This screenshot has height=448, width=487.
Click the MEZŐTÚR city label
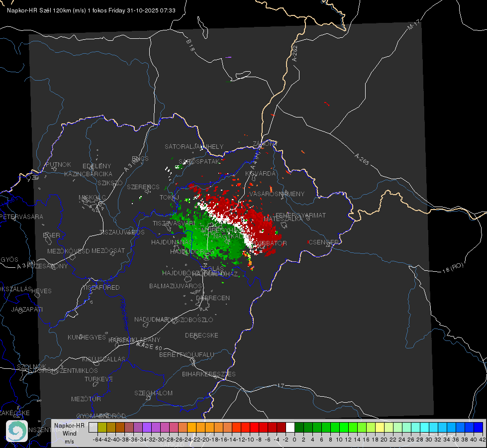(86, 399)
